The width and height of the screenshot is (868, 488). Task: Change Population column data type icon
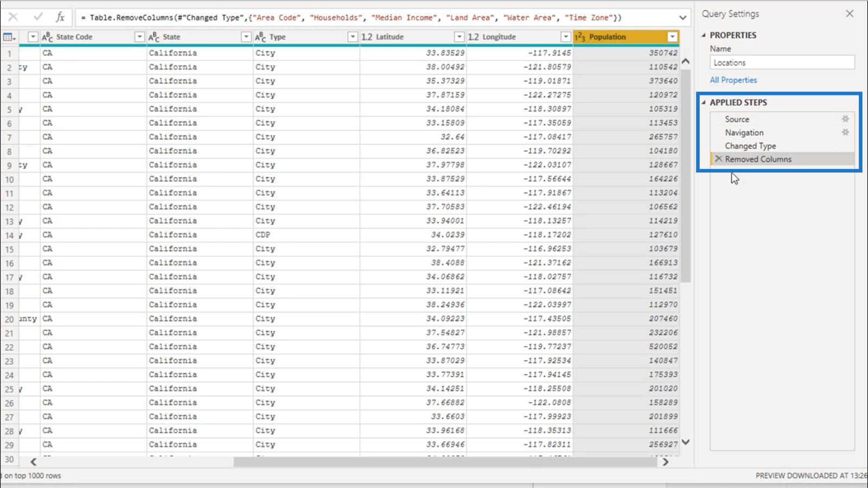click(580, 37)
